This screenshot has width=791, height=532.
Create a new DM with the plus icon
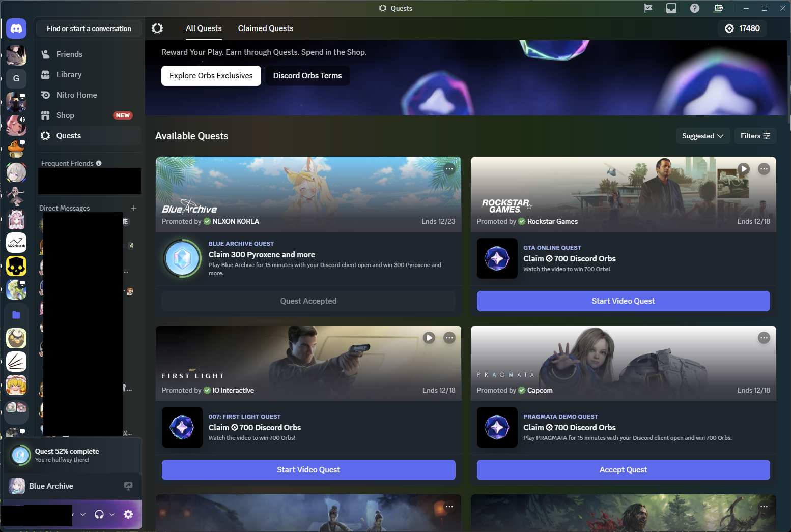tap(134, 208)
